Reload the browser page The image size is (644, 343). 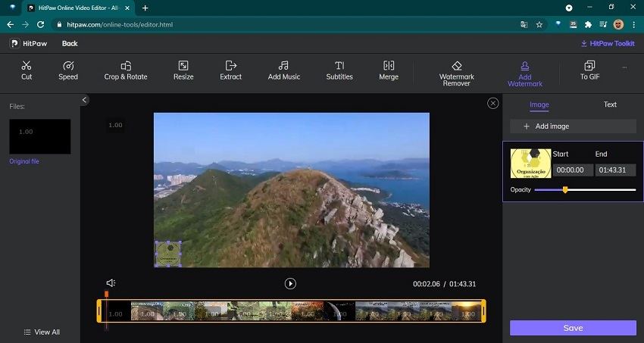[40, 25]
